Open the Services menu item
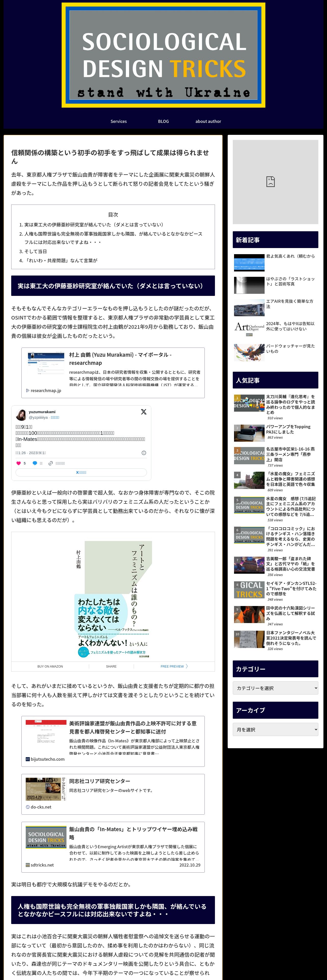The image size is (327, 980). (x=118, y=121)
